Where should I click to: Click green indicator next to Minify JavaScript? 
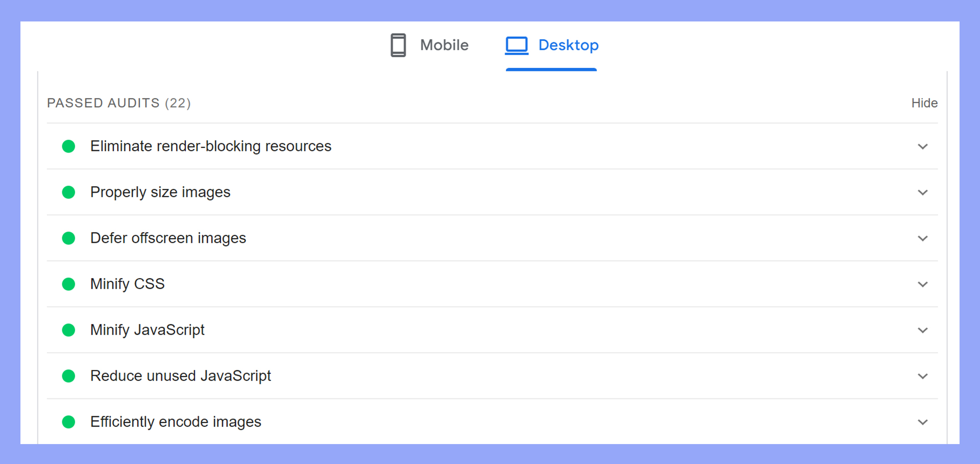68,330
